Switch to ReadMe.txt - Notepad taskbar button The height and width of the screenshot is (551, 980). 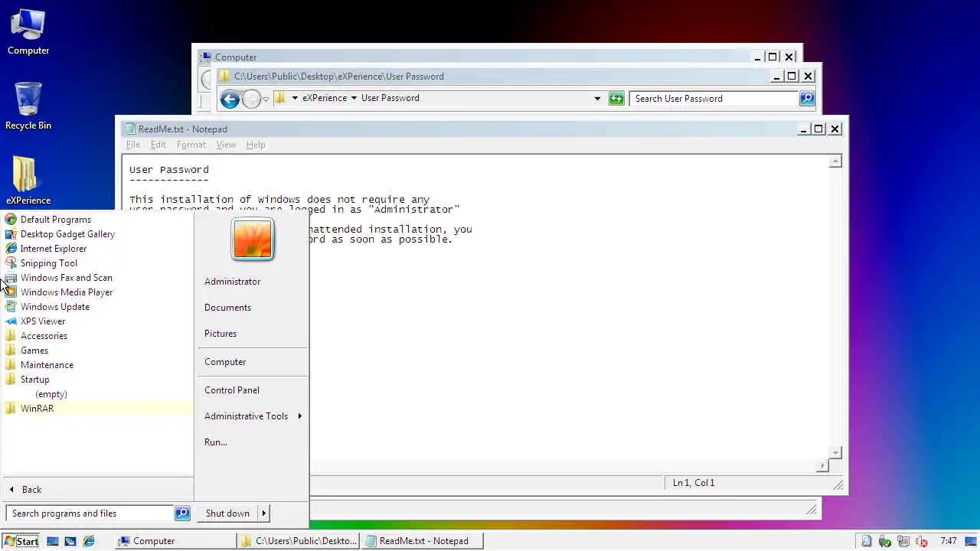click(x=423, y=541)
